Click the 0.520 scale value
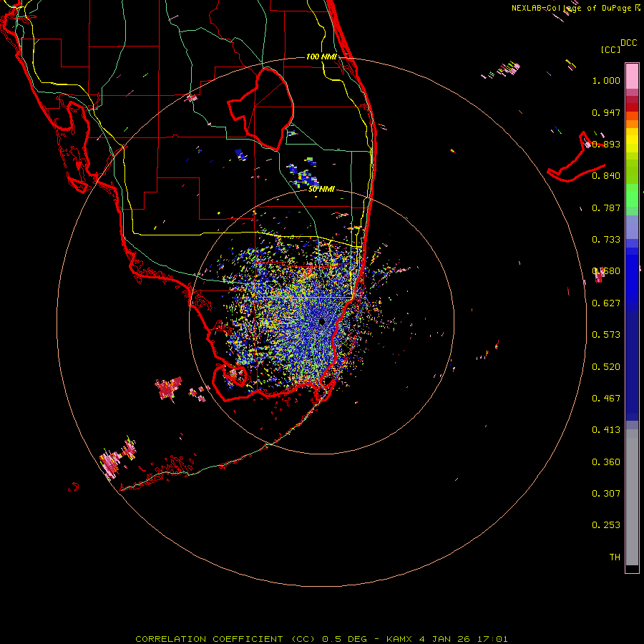The height and width of the screenshot is (644, 644). click(606, 367)
